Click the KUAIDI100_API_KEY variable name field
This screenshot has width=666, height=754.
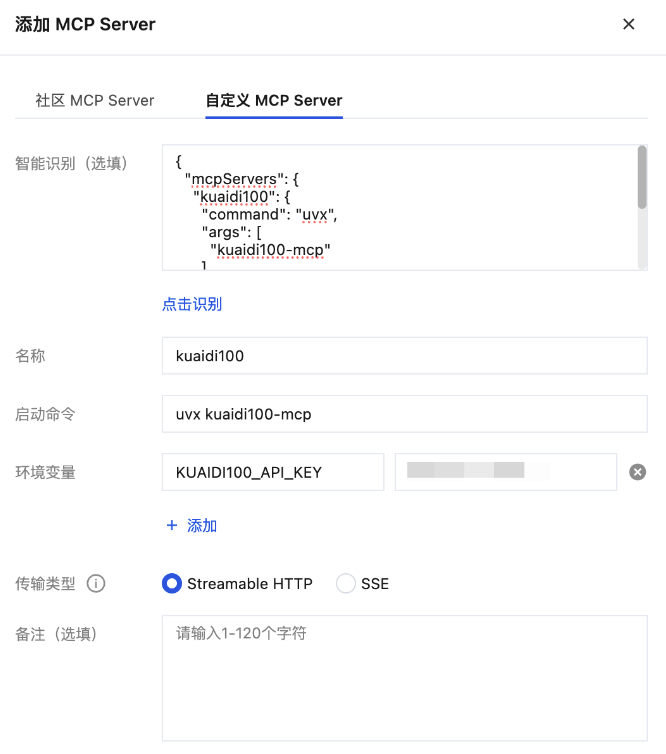(273, 472)
